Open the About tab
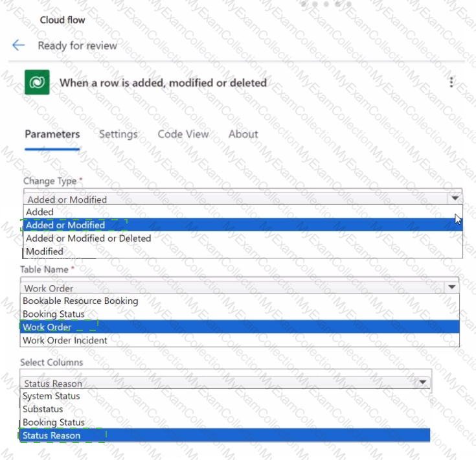This screenshot has height=460, width=476. 243,134
